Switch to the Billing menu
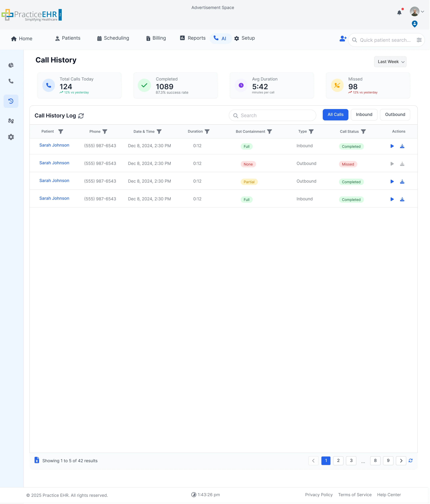430x504 pixels. click(x=156, y=38)
